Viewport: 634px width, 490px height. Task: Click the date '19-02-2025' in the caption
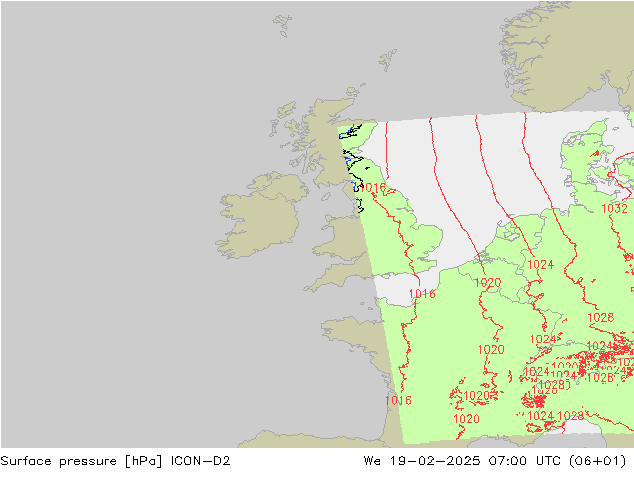click(x=435, y=460)
